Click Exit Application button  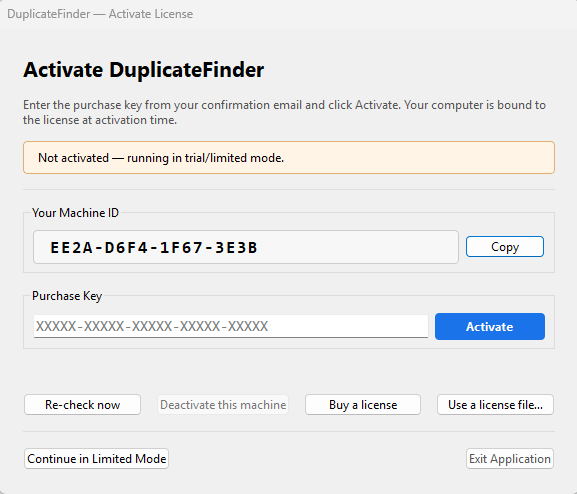click(510, 459)
